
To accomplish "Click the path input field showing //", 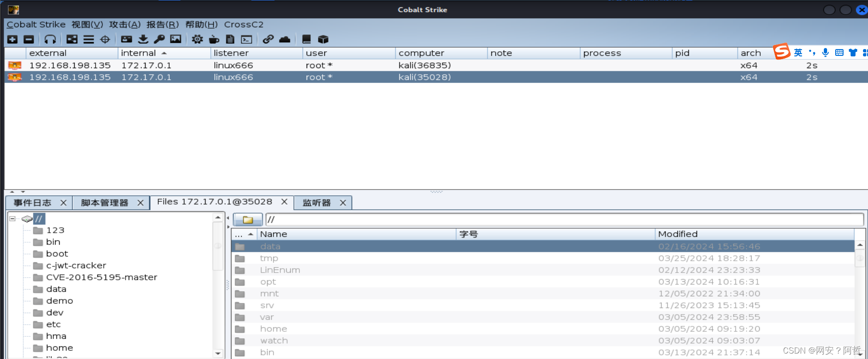I will click(x=565, y=220).
